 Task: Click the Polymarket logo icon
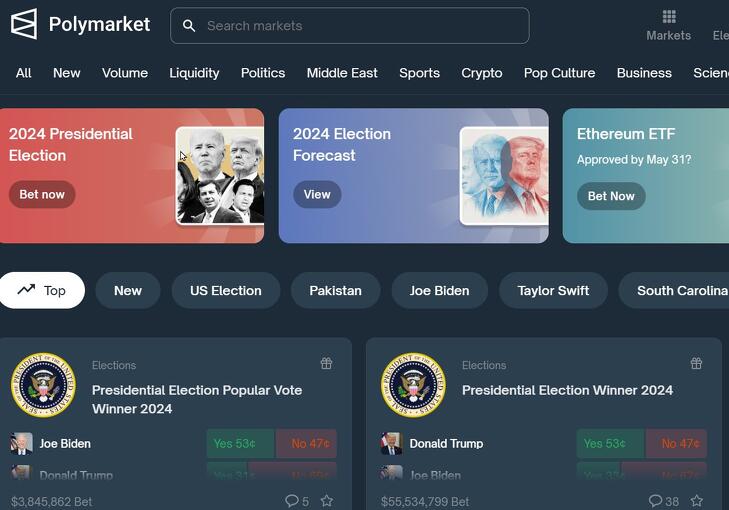click(x=24, y=24)
